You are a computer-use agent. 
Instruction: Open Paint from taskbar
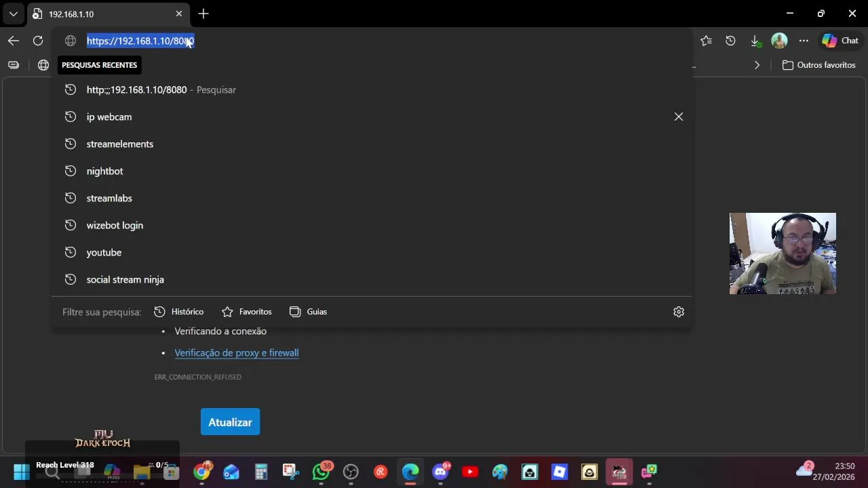tap(500, 472)
